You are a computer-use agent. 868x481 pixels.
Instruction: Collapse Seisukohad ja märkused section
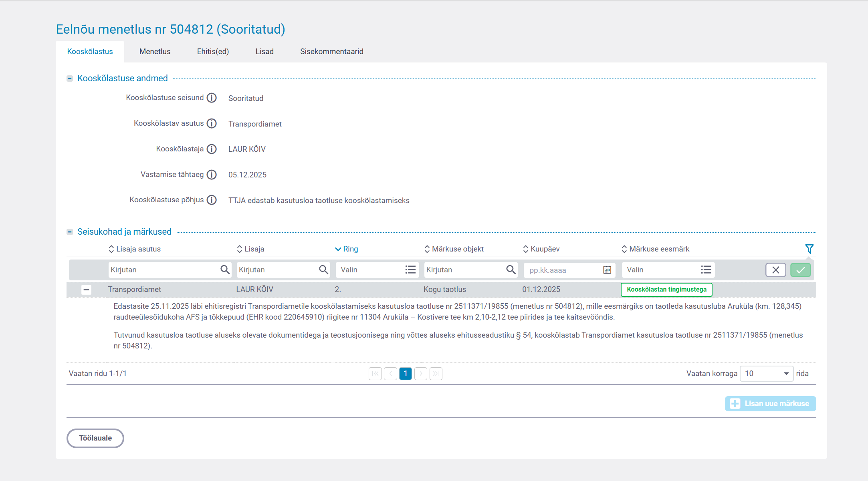pos(70,232)
